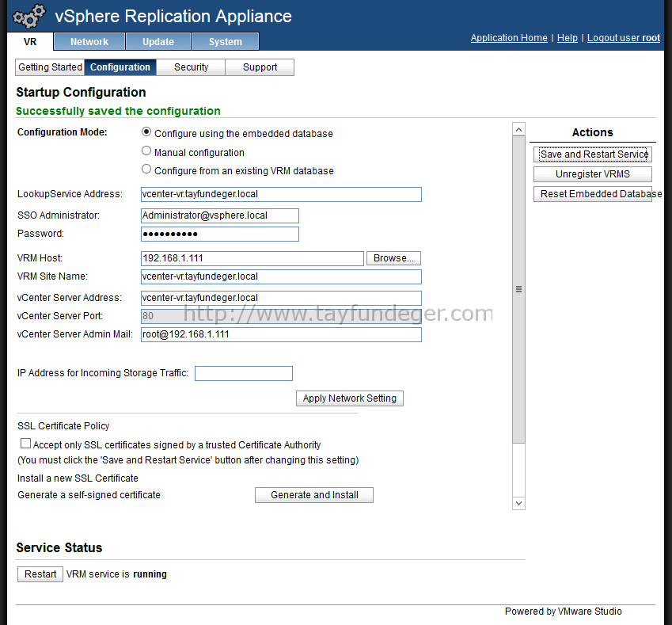672x625 pixels.
Task: Click the gears logo icon in header
Action: pos(29,17)
